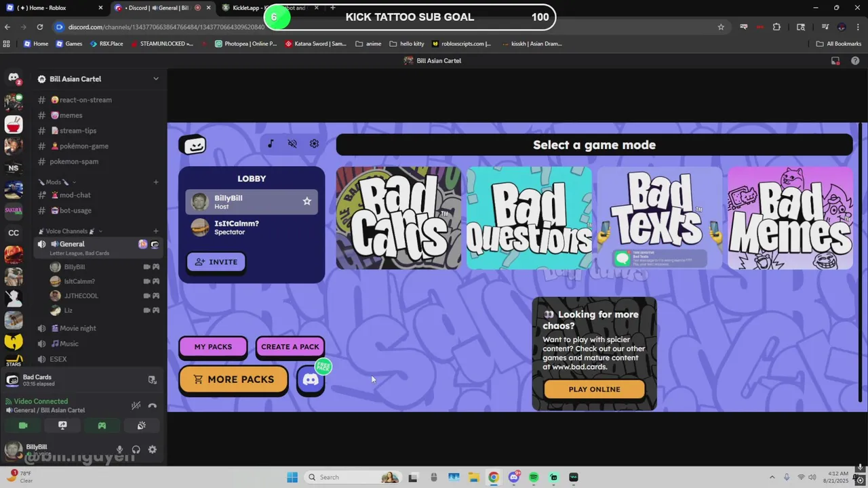Select the Bad Cards game mode
This screenshot has height=488, width=868.
point(398,218)
